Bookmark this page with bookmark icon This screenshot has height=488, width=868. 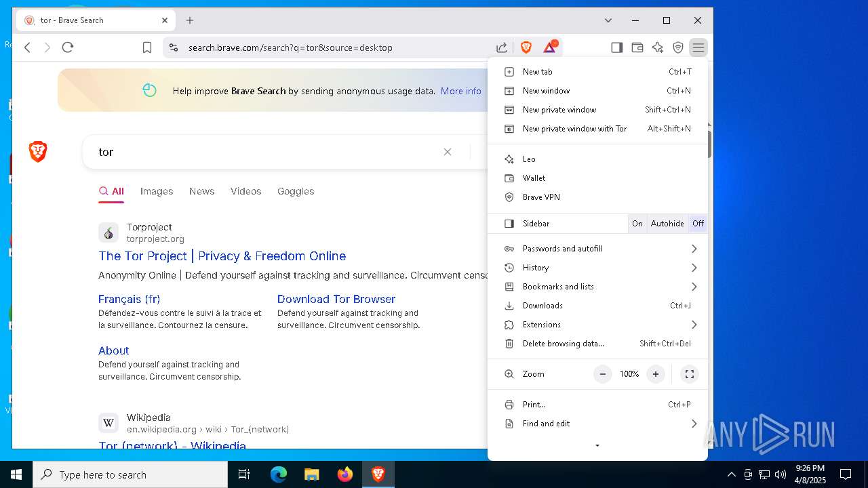tap(147, 47)
